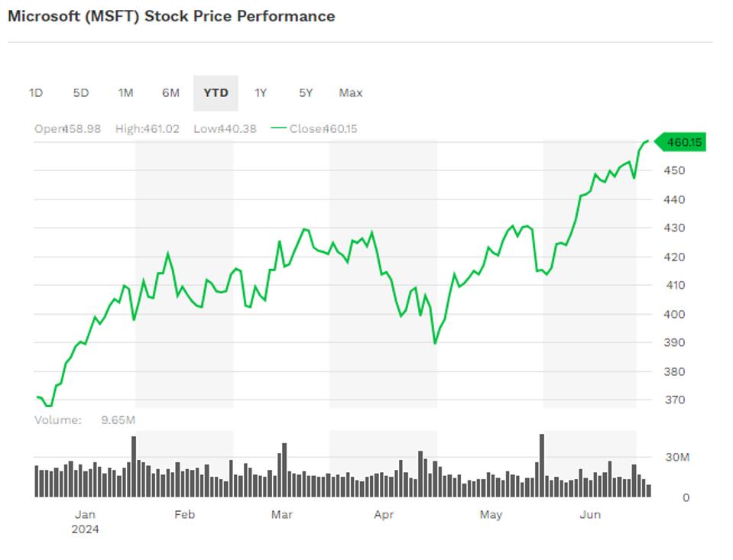The width and height of the screenshot is (733, 560).
Task: Switch to the 5D range tab
Action: (81, 93)
